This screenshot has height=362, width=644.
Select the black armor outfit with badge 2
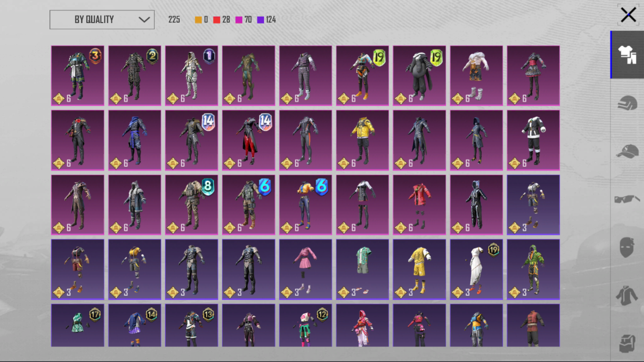pos(135,76)
